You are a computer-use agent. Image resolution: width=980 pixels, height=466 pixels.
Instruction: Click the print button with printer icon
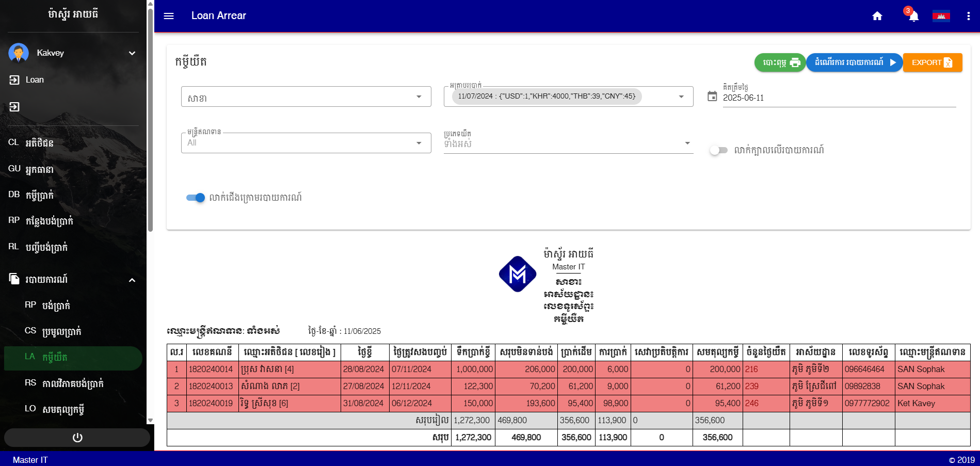point(780,62)
